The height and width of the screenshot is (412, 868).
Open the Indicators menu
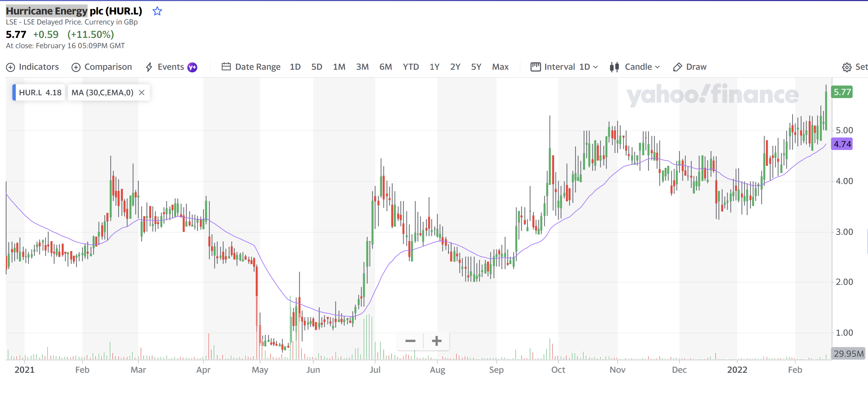coord(32,67)
